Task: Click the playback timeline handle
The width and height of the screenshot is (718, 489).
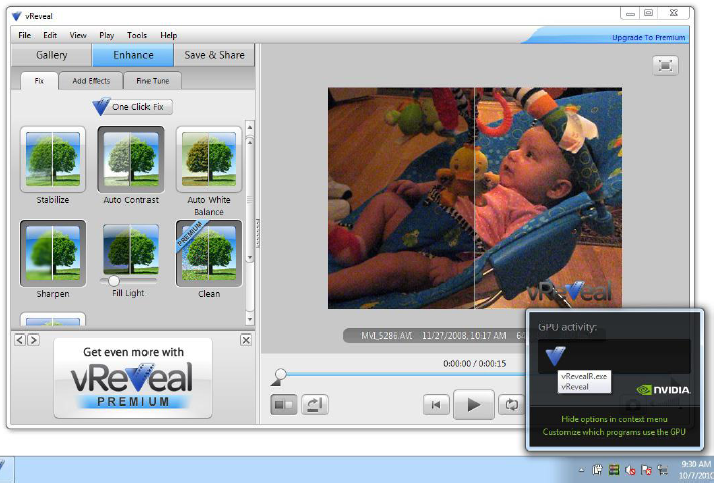Action: click(279, 377)
